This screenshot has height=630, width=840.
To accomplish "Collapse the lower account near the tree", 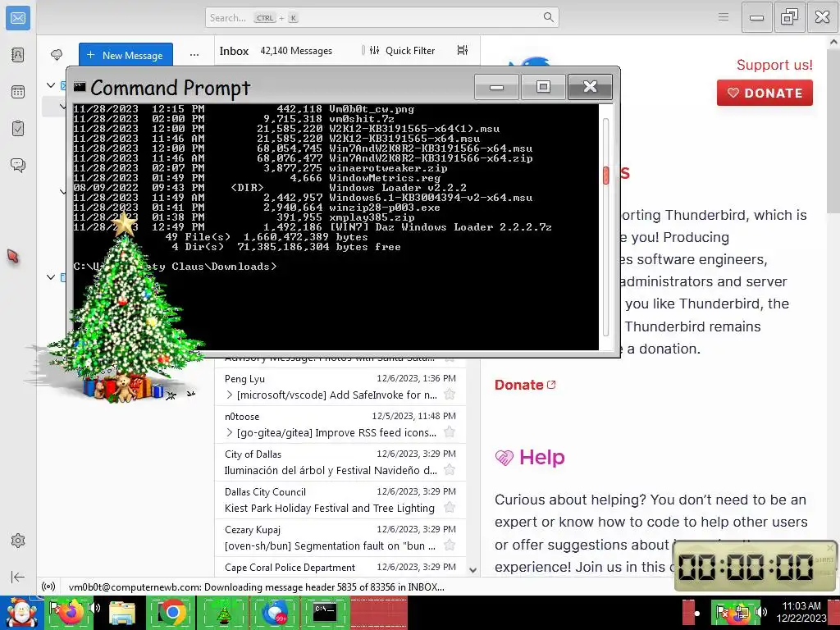I will pyautogui.click(x=51, y=277).
